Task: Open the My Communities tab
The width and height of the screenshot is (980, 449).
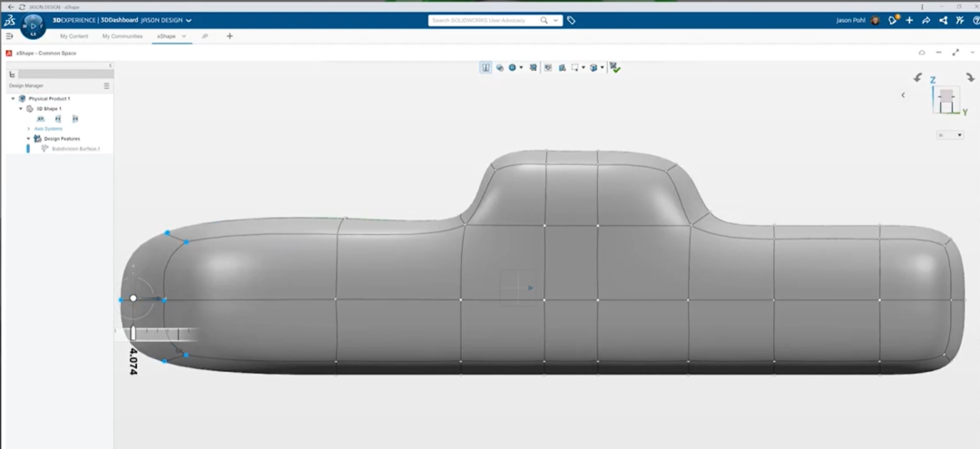Action: (x=122, y=36)
